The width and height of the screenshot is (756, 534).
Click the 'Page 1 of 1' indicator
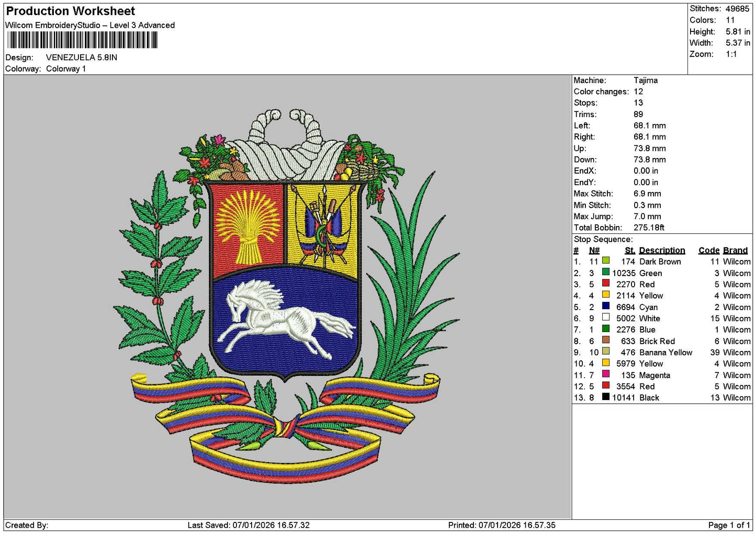[729, 525]
